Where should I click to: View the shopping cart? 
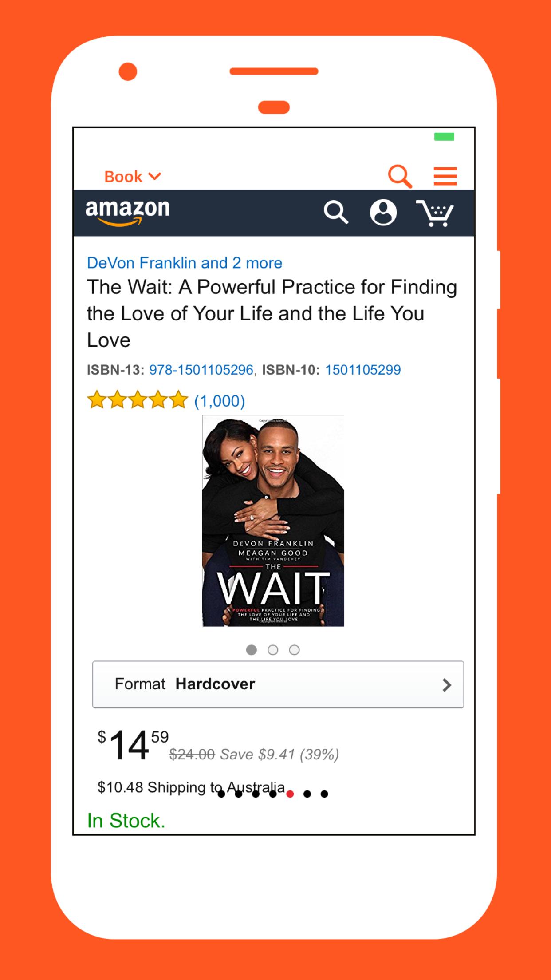point(435,213)
